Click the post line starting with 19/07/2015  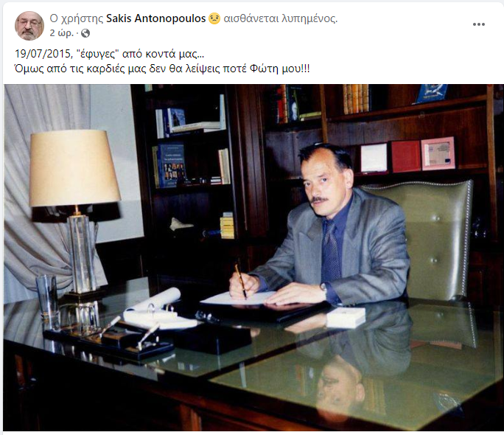109,54
